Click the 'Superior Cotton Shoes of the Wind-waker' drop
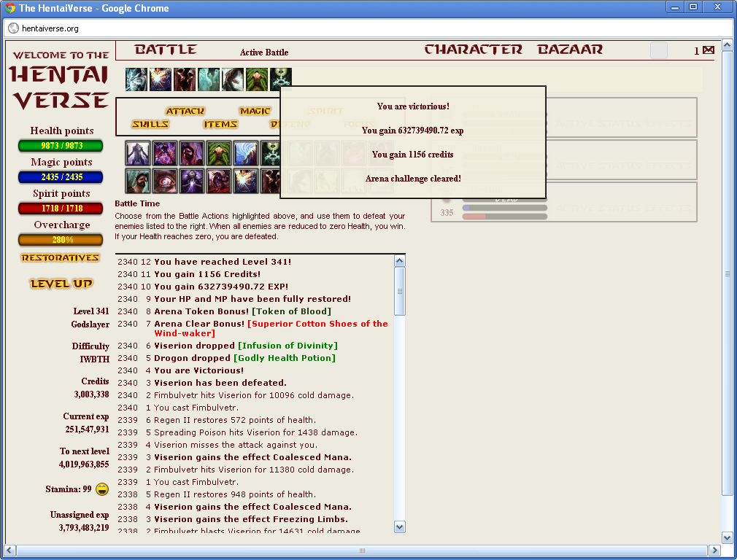Viewport: 737px width, 560px height. point(271,328)
